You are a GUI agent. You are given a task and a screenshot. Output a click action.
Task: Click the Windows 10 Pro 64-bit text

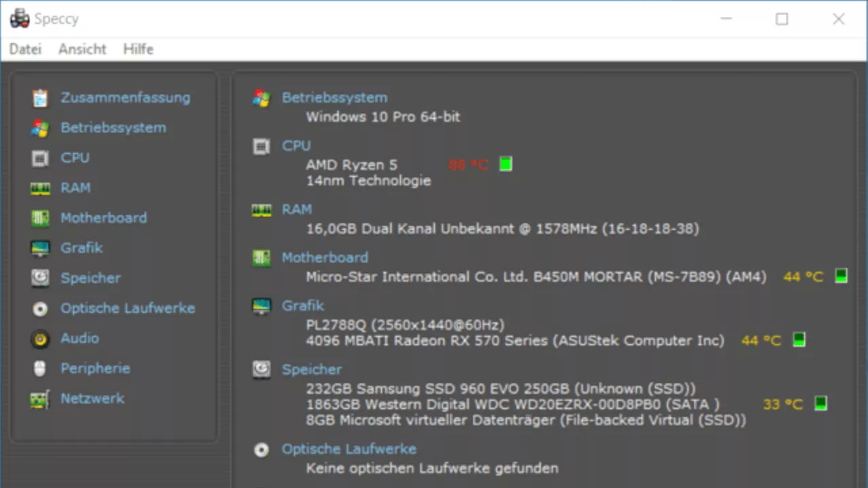383,117
